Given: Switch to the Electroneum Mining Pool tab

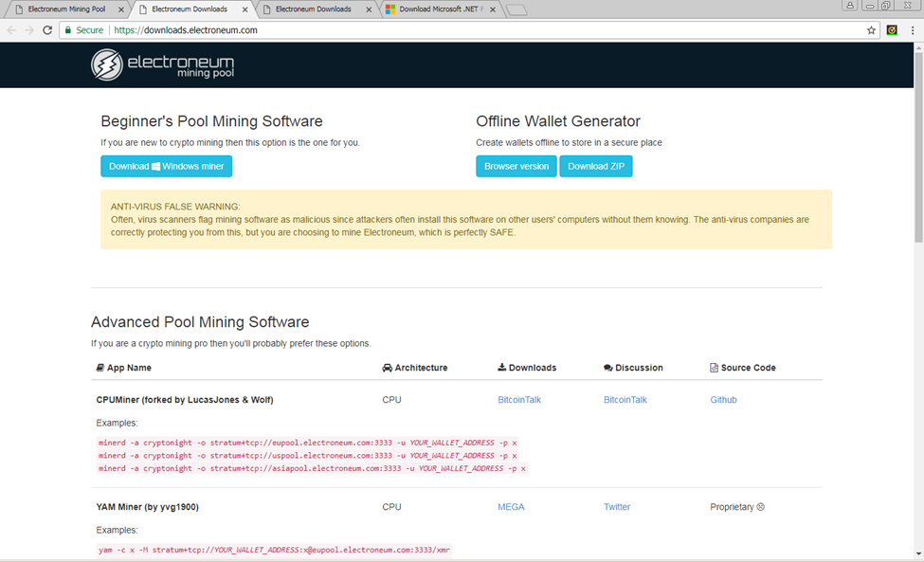Looking at the screenshot, I should tap(66, 9).
